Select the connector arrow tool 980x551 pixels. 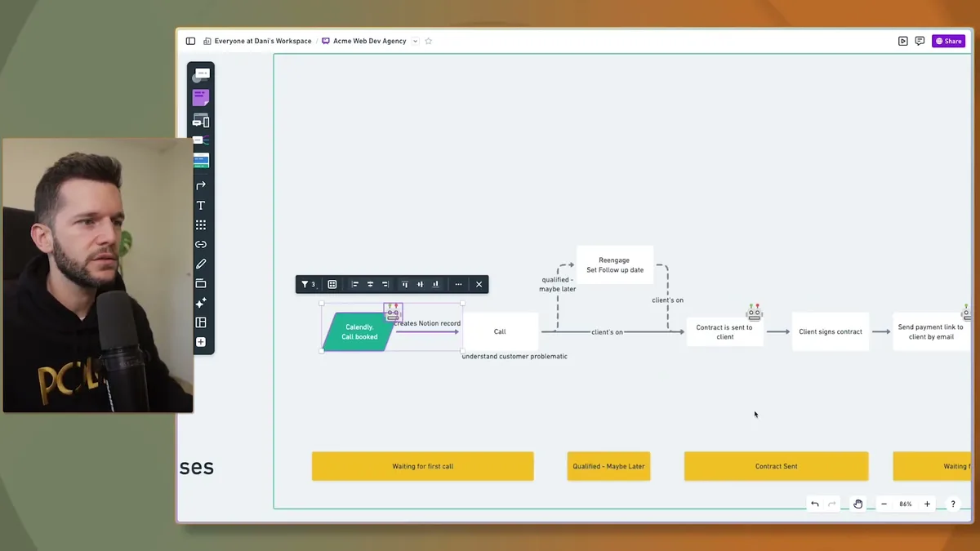pos(201,184)
